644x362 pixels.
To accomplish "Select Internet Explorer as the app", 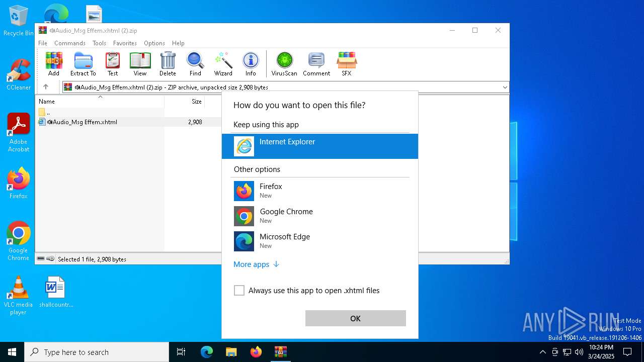I will (x=320, y=146).
